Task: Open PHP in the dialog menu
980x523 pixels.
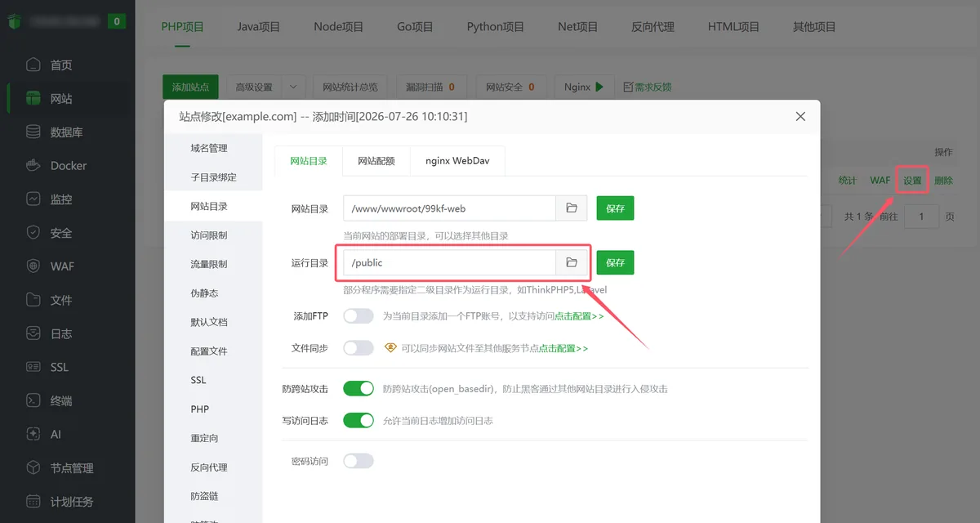Action: point(200,409)
